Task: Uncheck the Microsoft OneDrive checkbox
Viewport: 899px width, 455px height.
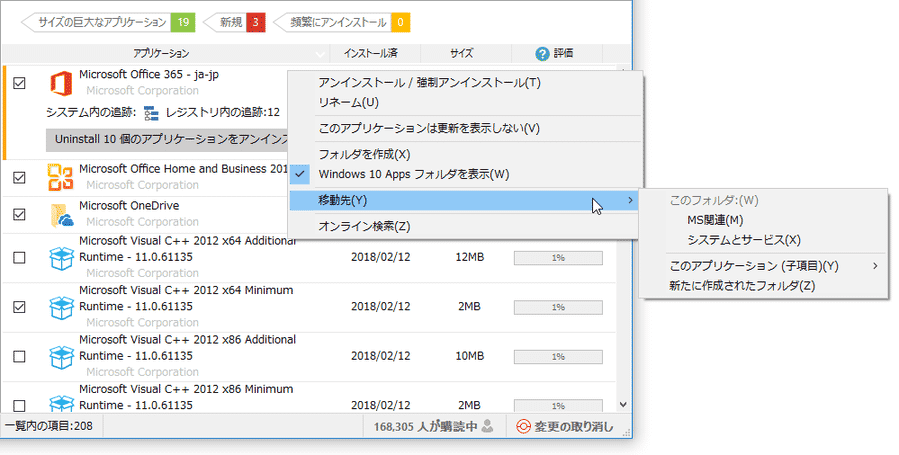Action: (x=19, y=214)
